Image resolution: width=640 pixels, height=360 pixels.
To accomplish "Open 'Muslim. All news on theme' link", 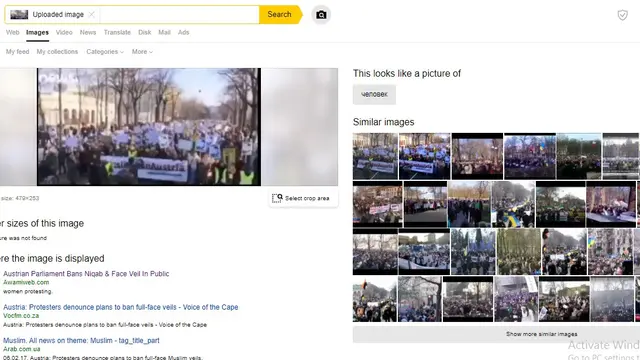I will coord(81,340).
